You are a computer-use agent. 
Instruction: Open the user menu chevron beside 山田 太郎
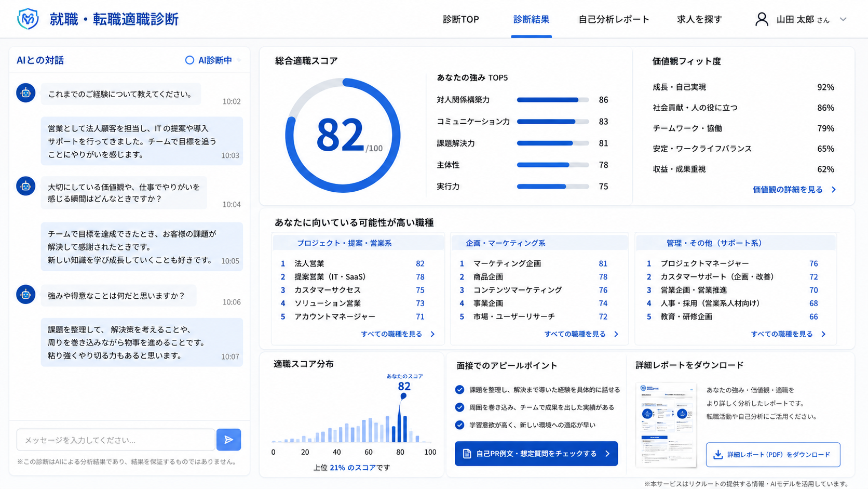[x=843, y=19]
